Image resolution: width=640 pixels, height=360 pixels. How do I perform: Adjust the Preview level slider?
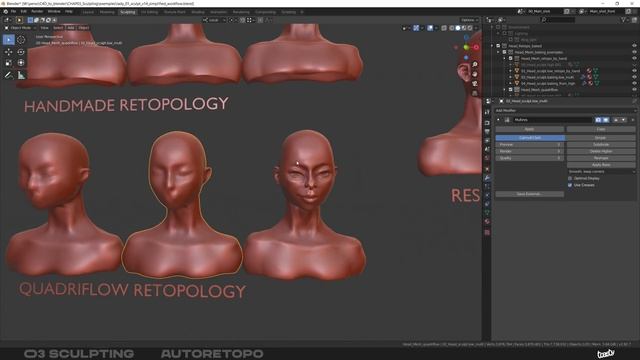click(530, 144)
